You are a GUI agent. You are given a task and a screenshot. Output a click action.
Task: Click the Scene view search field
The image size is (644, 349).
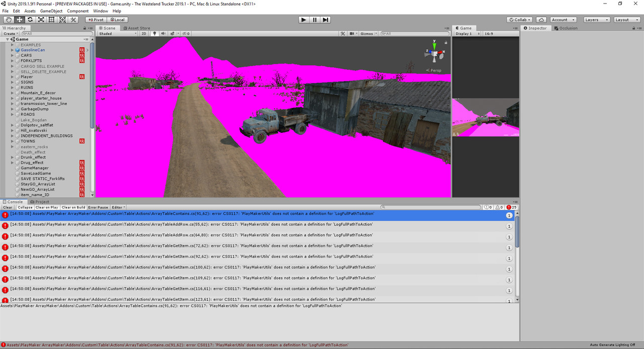coord(415,34)
